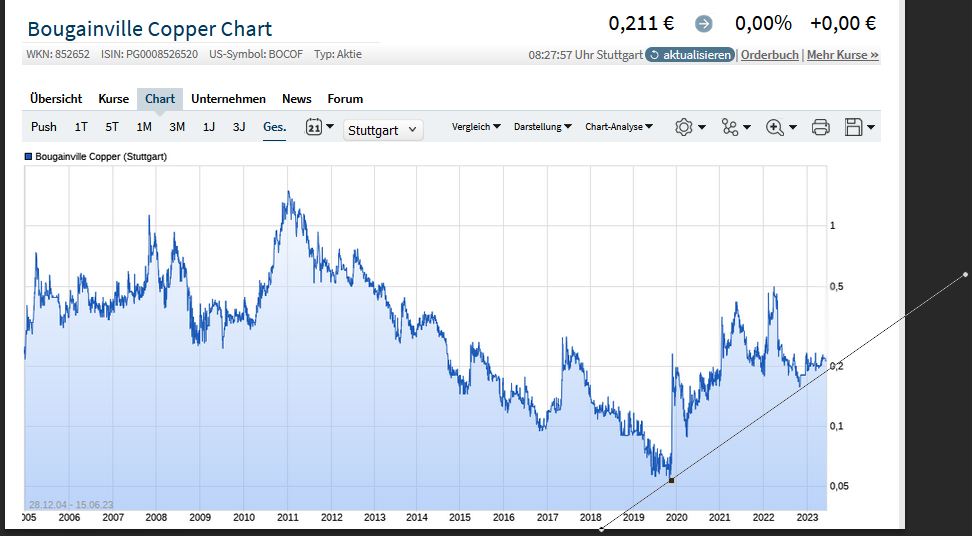Select the Ges. full time range
The width and height of the screenshot is (972, 536).
click(x=275, y=127)
